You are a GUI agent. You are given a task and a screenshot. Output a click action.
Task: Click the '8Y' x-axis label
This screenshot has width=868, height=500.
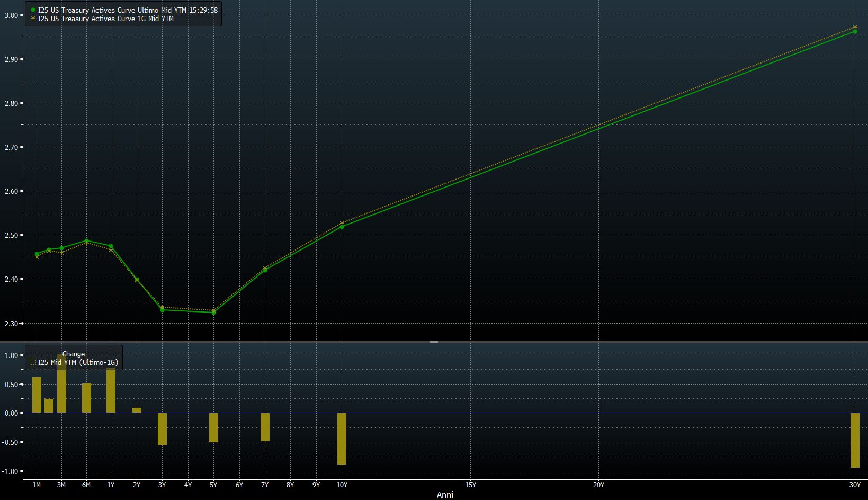tap(290, 485)
